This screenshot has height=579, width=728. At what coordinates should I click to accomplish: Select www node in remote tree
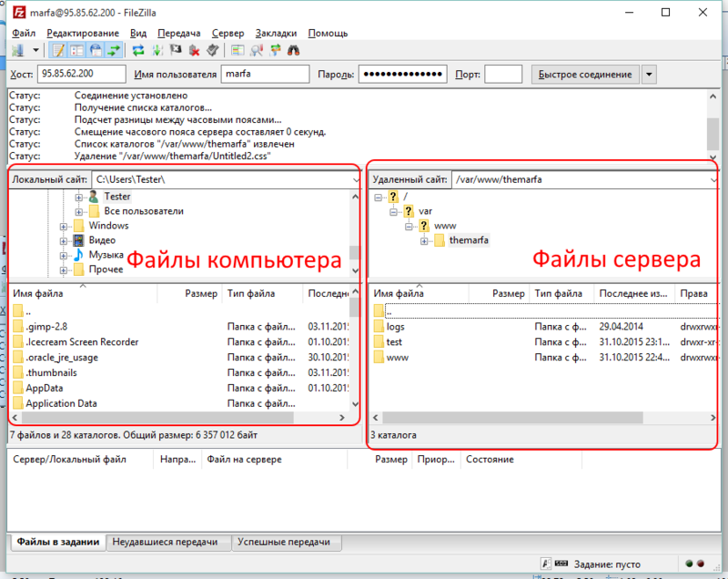445,226
